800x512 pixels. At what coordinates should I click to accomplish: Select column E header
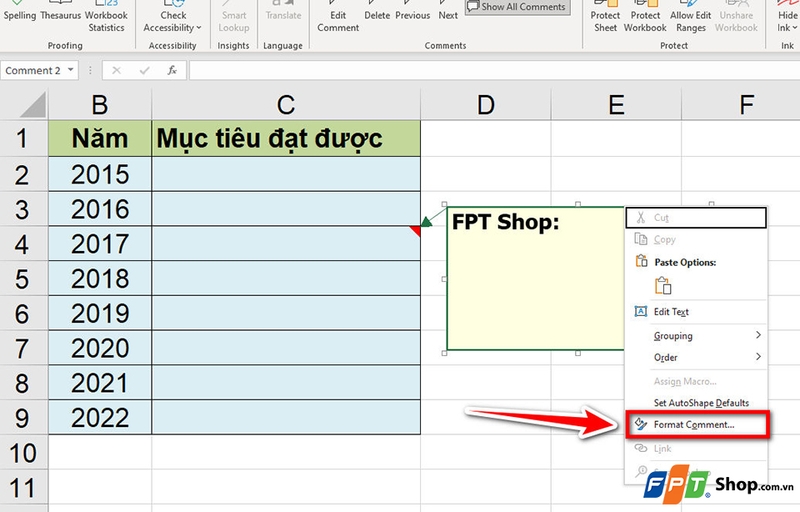(x=616, y=105)
